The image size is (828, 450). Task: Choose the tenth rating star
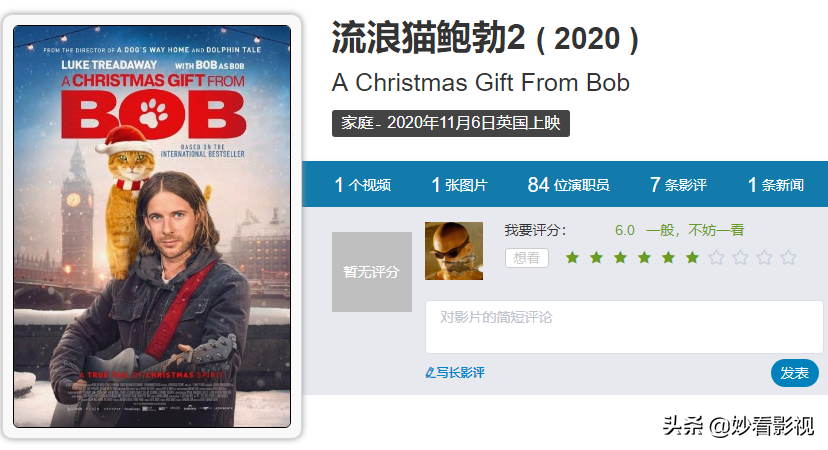click(x=788, y=258)
